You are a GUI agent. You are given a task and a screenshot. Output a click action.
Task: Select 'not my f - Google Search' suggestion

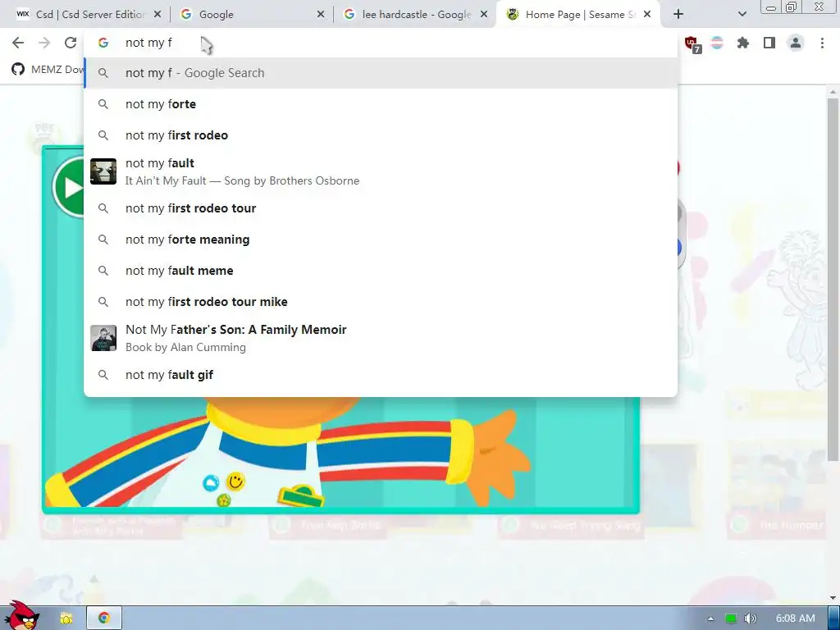(x=381, y=73)
